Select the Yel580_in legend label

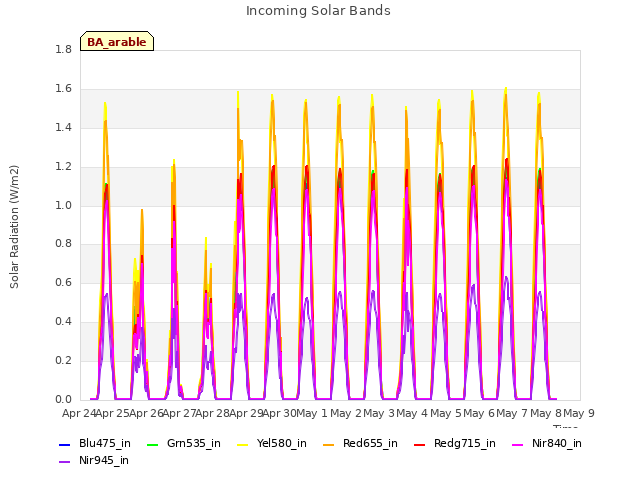coord(282,443)
